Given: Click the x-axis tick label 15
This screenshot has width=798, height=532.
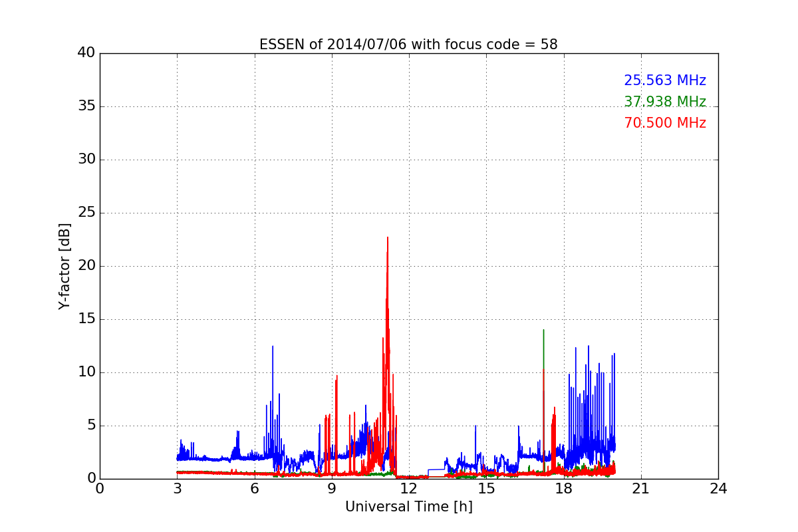Looking at the screenshot, I should point(486,488).
